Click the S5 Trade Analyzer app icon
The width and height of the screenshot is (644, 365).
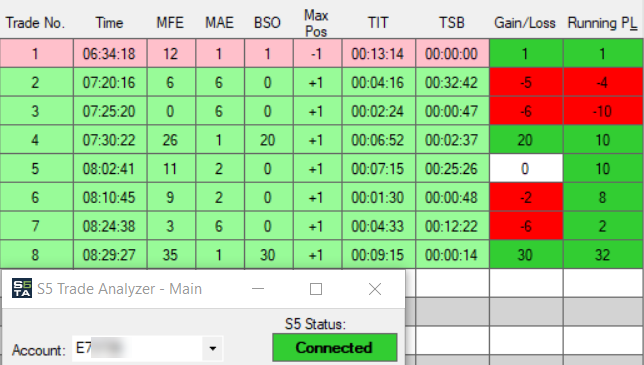point(22,288)
